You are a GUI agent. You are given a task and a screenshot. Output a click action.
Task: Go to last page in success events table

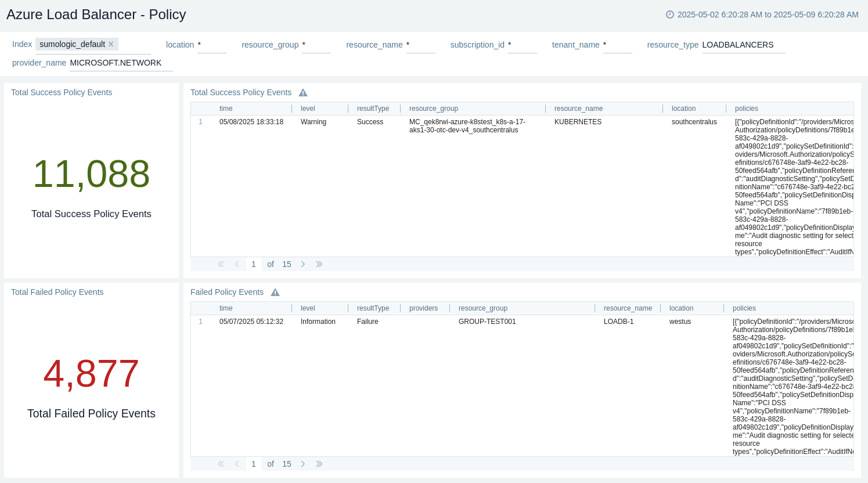[319, 264]
